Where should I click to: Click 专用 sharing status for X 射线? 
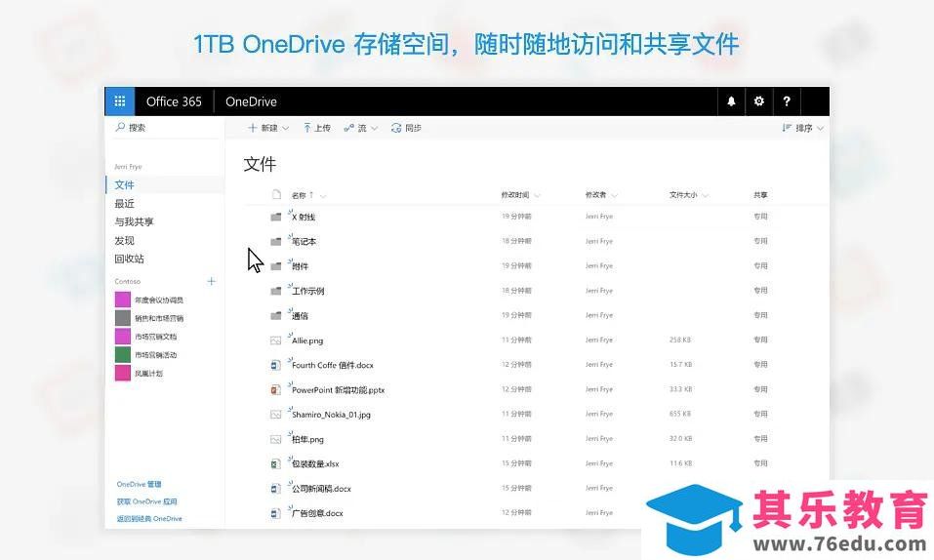pyautogui.click(x=760, y=217)
